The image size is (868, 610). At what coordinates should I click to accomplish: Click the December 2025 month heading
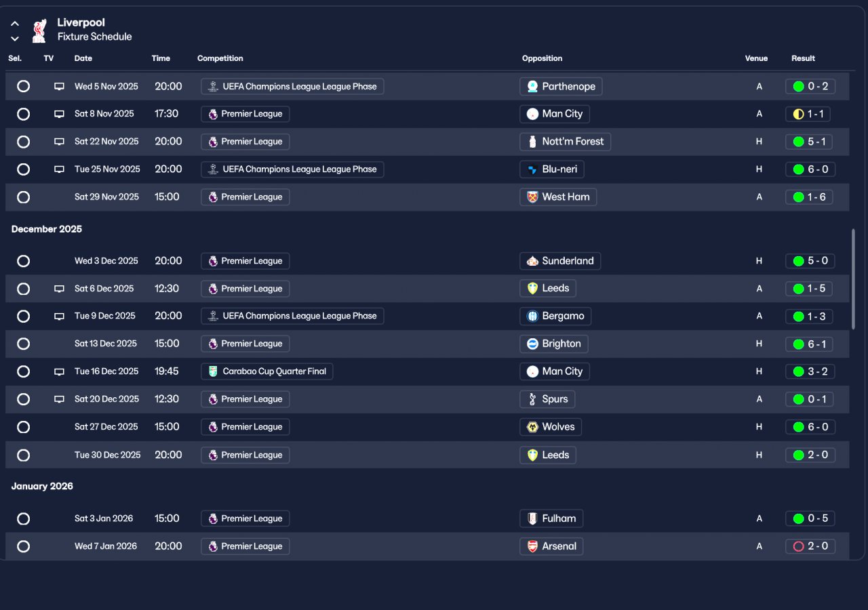click(x=47, y=229)
